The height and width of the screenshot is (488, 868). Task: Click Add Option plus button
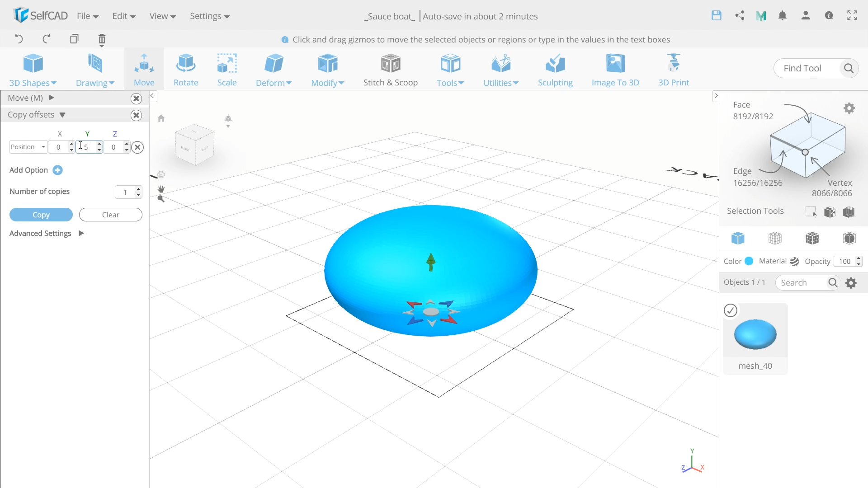(x=57, y=170)
